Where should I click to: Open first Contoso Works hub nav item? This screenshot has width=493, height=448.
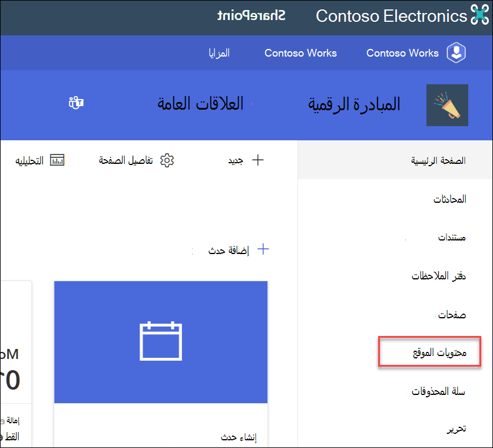(402, 53)
